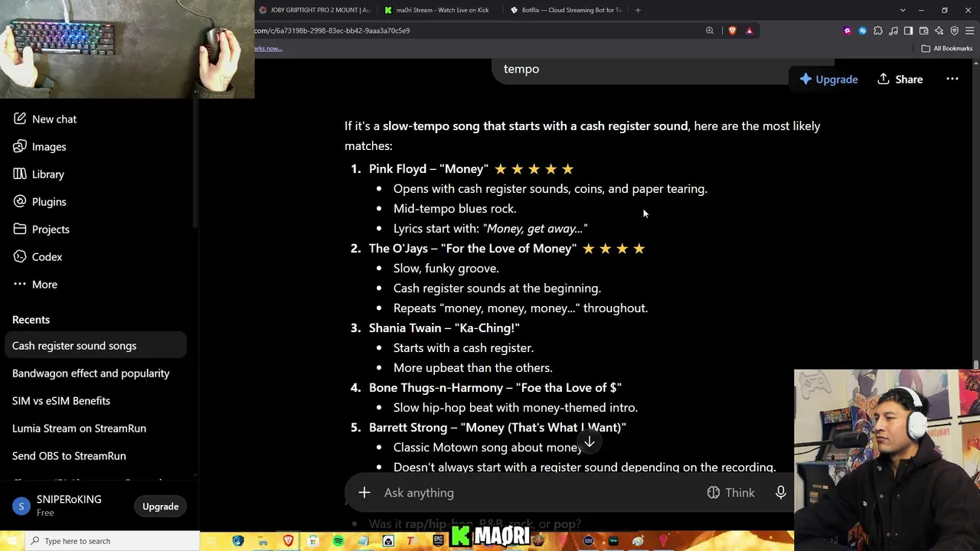Click the text "Slow, funky groove."
Screen dimensions: 980x551
(x=446, y=269)
